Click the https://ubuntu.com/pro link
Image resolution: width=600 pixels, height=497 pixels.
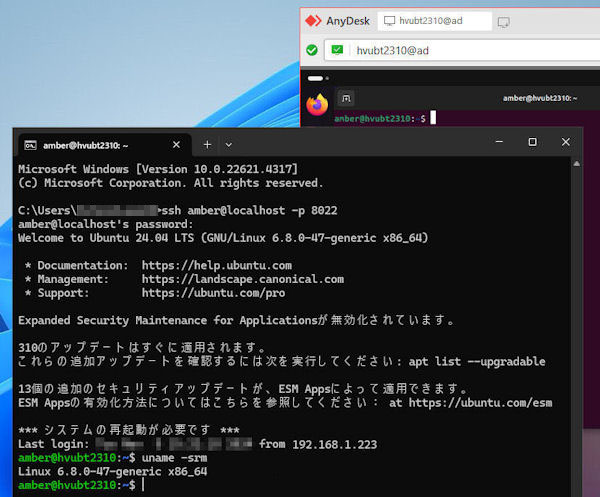tap(213, 293)
